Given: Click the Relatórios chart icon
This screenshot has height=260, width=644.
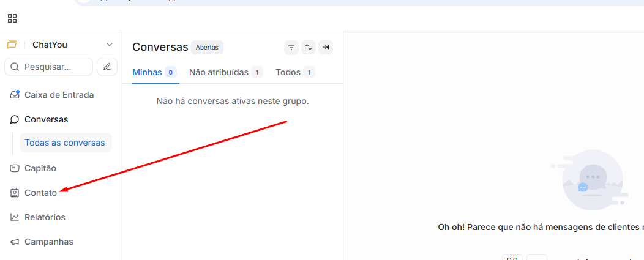Looking at the screenshot, I should click(x=15, y=217).
